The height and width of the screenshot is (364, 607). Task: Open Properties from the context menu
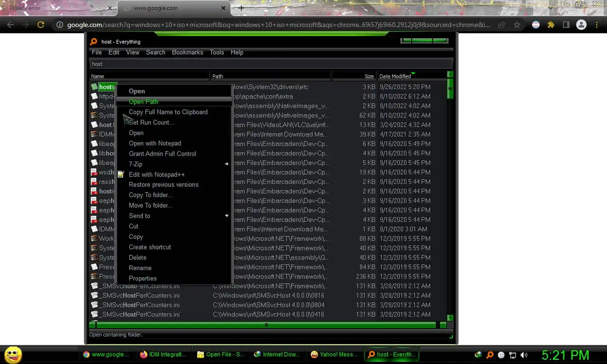(174, 278)
